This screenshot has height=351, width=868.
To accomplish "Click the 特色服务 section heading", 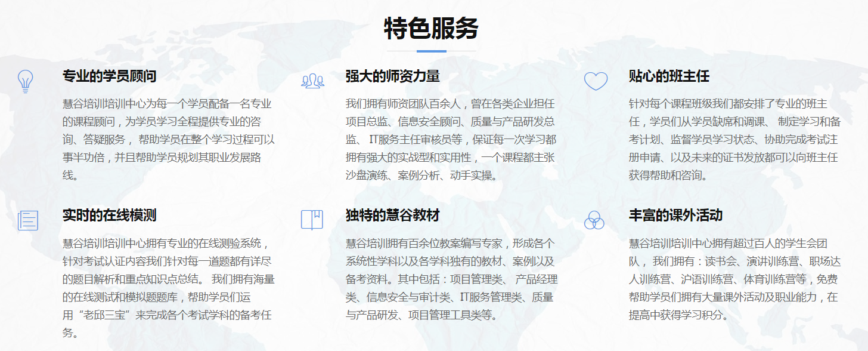I will [432, 29].
